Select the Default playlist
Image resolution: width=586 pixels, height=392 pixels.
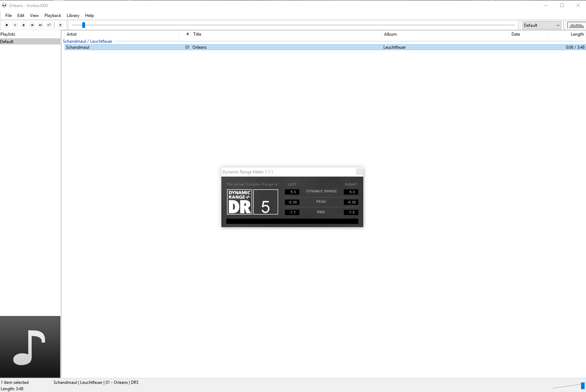(30, 41)
